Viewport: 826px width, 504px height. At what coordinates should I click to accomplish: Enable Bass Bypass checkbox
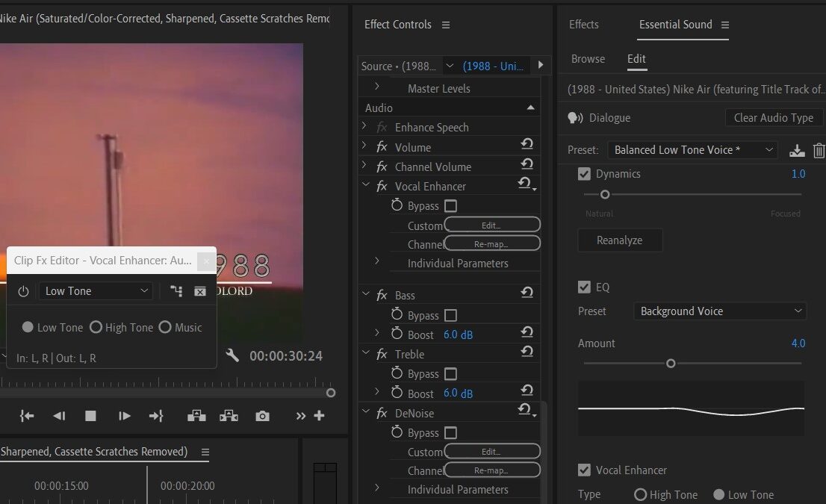tap(450, 315)
